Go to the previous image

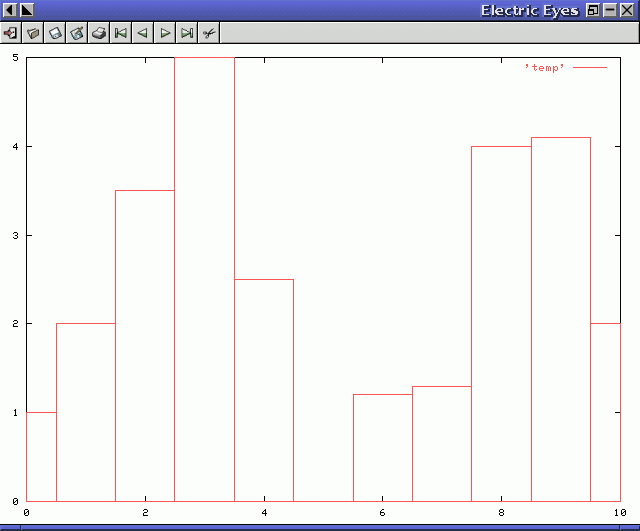[x=143, y=33]
